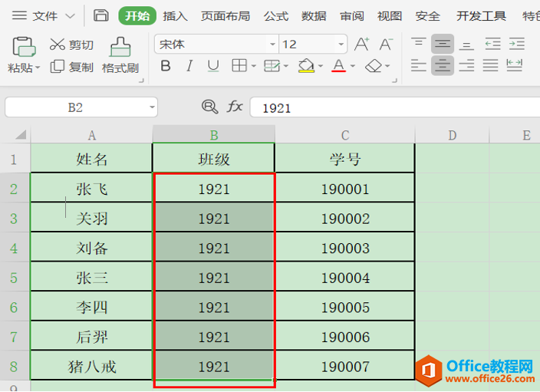540x392 pixels.
Task: Click the Select All corner triangle
Action: [21, 134]
